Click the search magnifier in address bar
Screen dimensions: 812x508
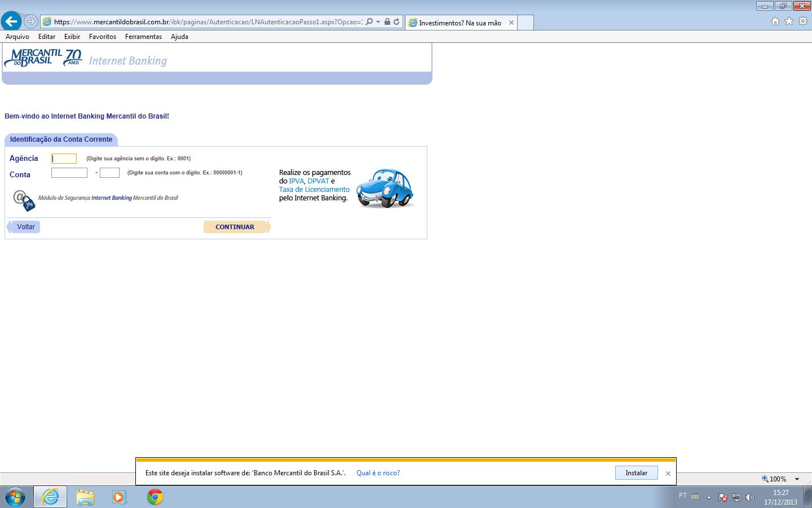point(369,22)
